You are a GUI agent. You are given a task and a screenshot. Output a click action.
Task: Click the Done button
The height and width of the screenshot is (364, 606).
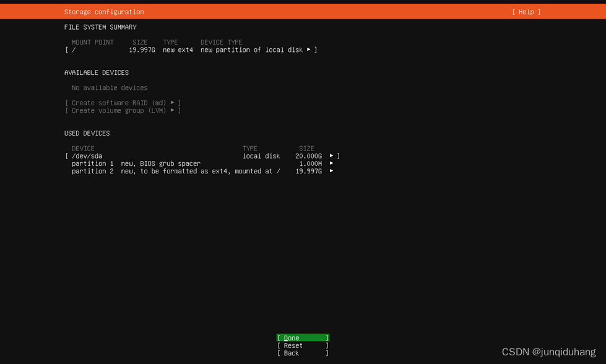pos(303,338)
